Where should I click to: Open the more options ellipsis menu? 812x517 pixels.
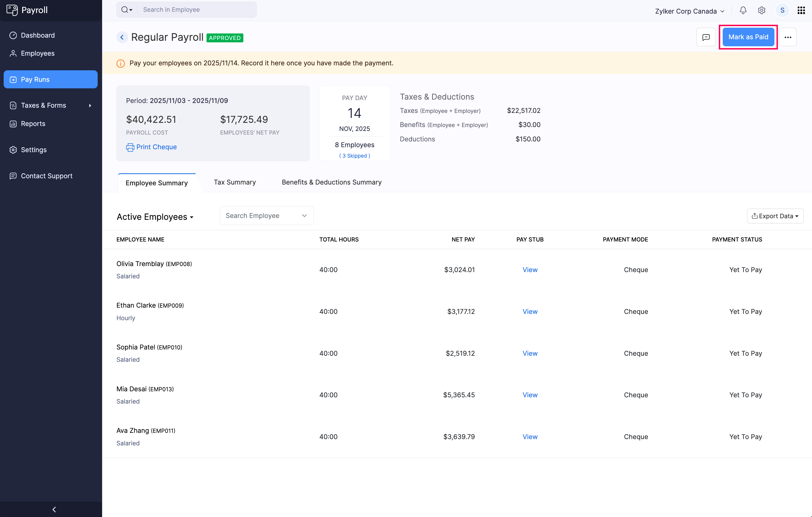[x=788, y=37]
